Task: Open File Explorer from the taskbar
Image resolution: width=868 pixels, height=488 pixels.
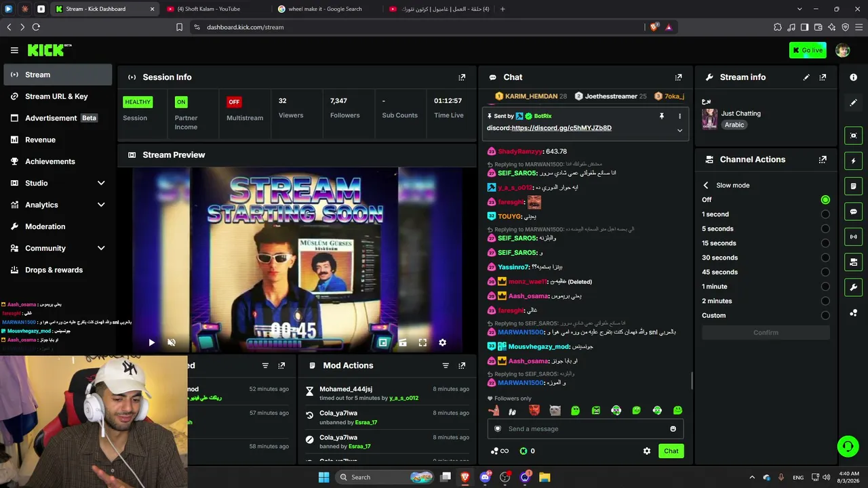Action: coord(545,477)
